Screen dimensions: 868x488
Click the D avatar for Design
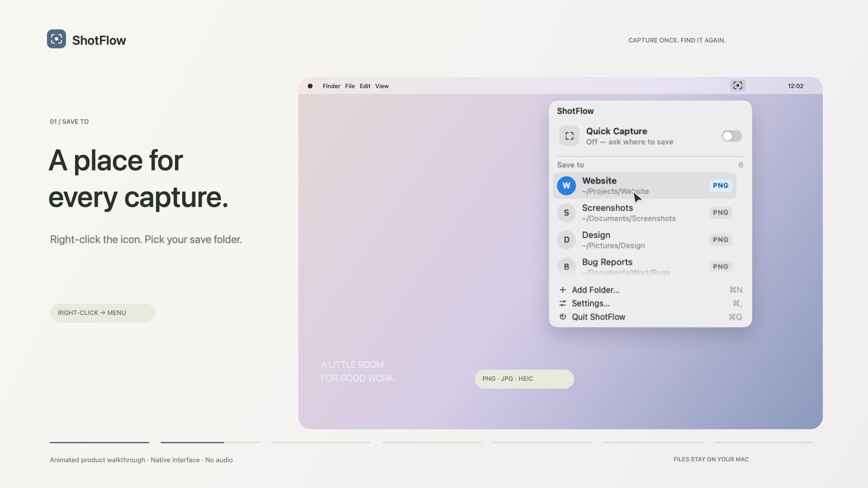click(x=566, y=240)
